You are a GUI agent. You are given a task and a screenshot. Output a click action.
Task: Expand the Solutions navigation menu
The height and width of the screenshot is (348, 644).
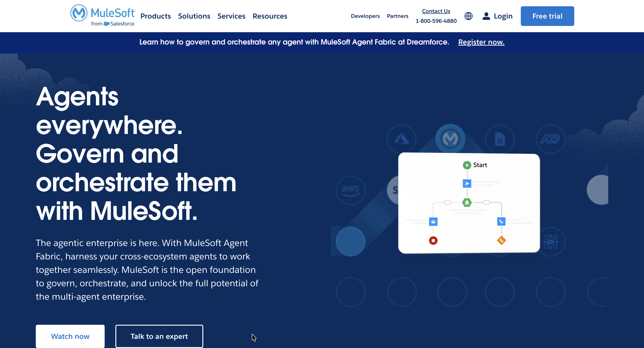[x=194, y=16]
